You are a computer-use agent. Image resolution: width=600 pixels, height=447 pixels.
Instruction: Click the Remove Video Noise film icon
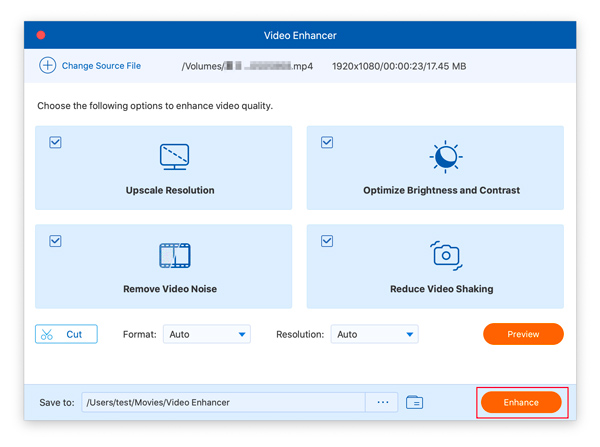[174, 255]
